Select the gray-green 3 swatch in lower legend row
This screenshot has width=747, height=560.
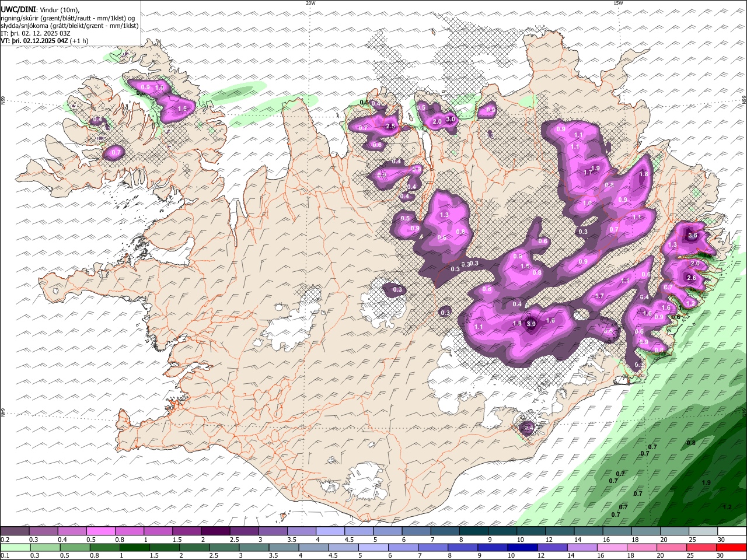pos(254,548)
